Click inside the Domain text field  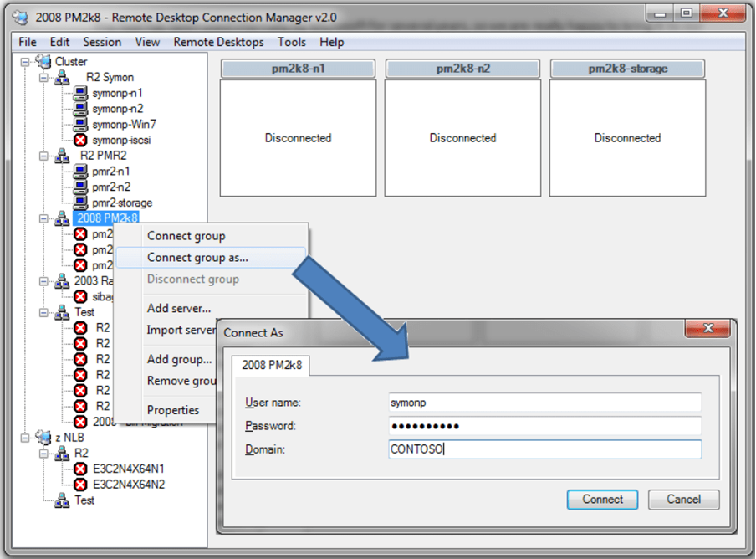coord(544,449)
